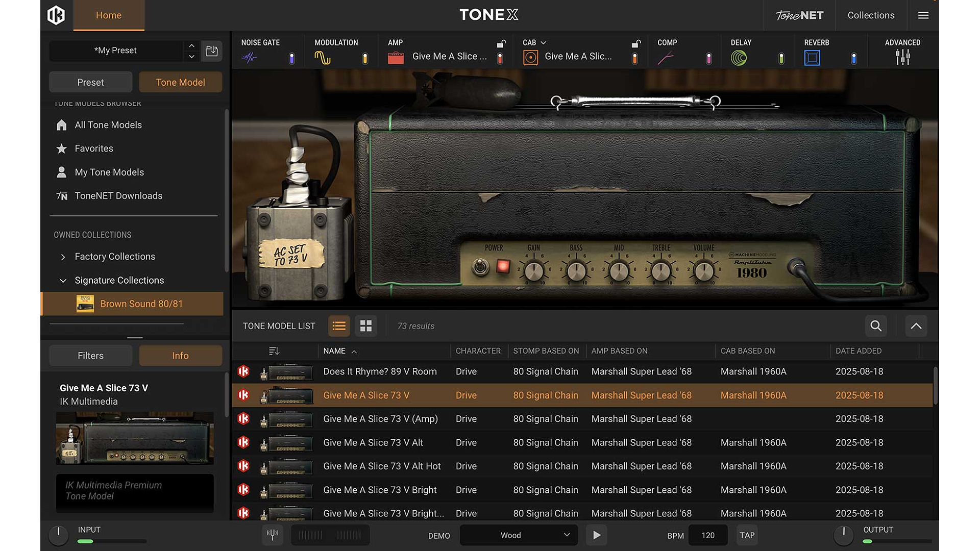Toggle the Delay power switch
Screen dimensions: 980x551
[x=781, y=58]
